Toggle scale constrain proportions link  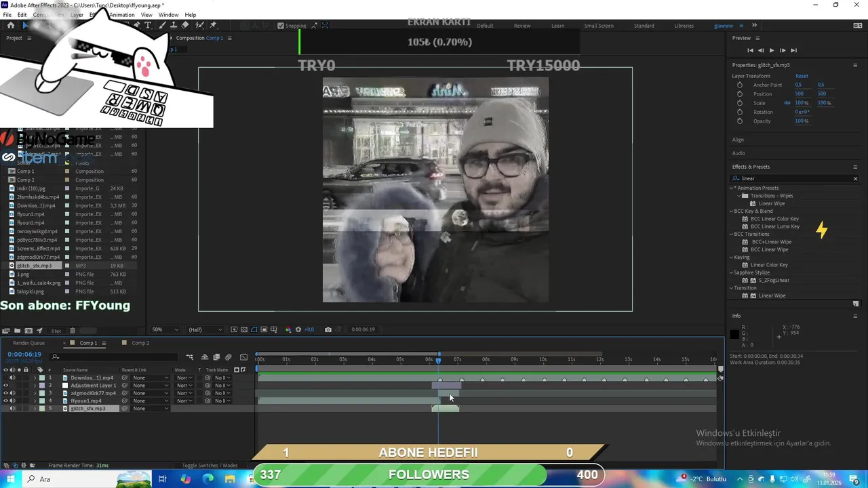point(787,103)
